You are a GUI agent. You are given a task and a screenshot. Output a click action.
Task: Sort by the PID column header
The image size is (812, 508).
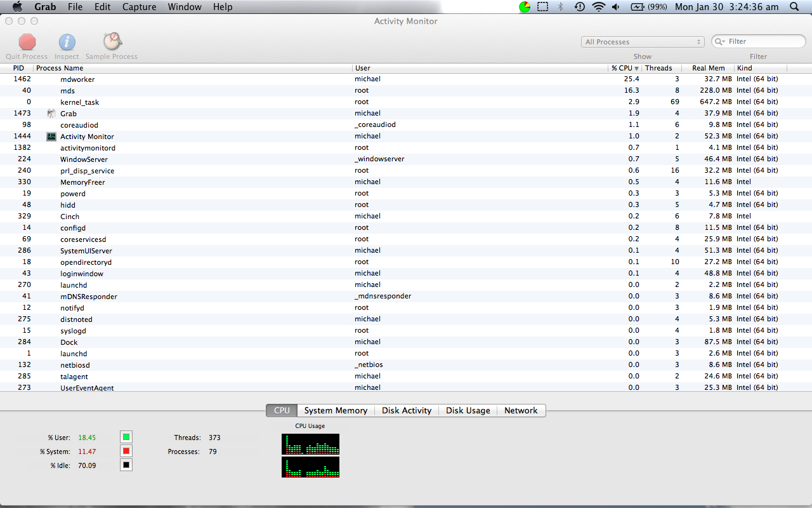pos(18,68)
